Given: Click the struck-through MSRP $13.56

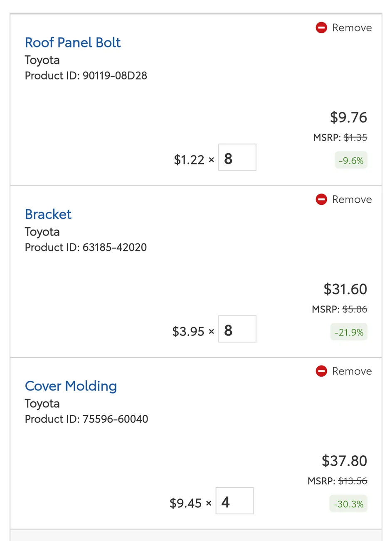Looking at the screenshot, I should tap(353, 481).
